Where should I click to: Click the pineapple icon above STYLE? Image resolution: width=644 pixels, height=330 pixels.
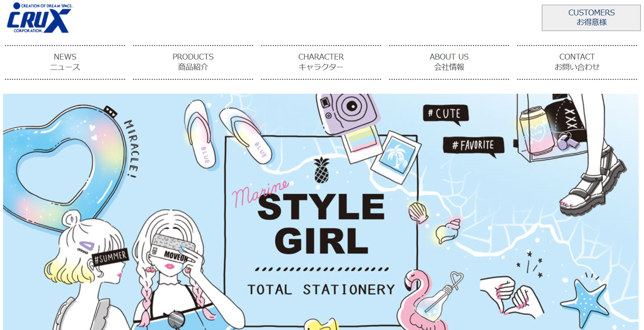(321, 170)
